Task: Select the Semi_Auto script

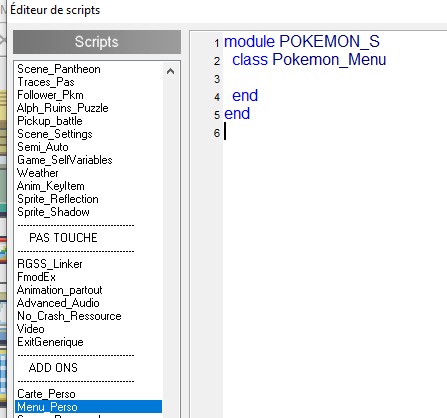Action: [43, 147]
